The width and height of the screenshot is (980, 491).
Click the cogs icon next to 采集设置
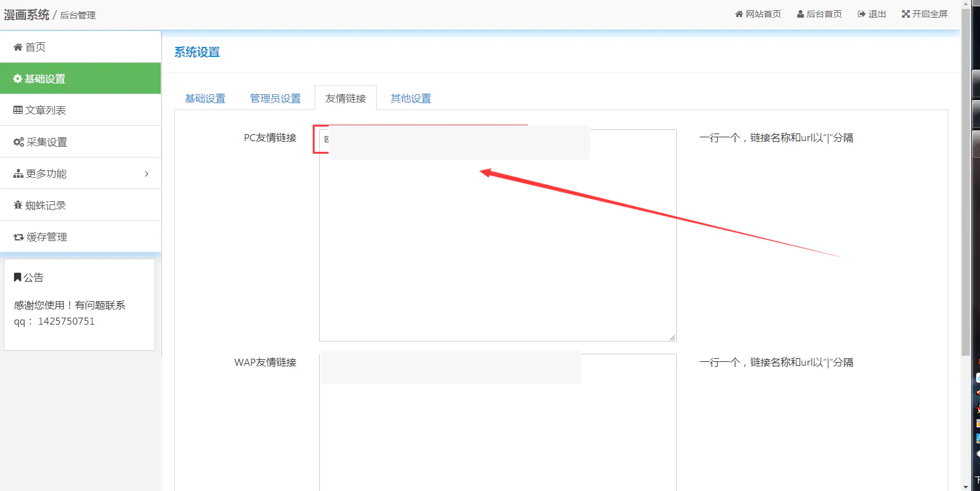click(17, 141)
